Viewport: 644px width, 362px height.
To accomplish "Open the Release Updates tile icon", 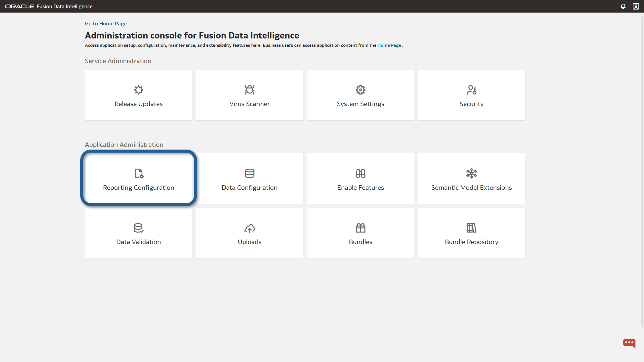I will click(x=138, y=90).
